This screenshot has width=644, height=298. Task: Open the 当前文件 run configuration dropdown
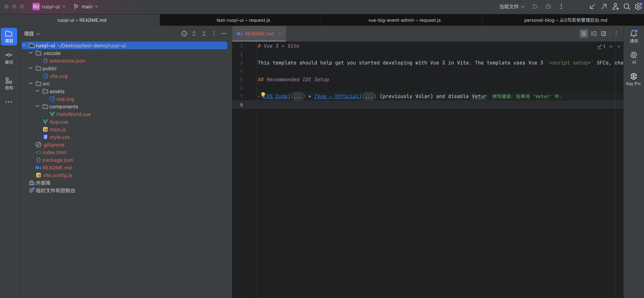pyautogui.click(x=512, y=7)
